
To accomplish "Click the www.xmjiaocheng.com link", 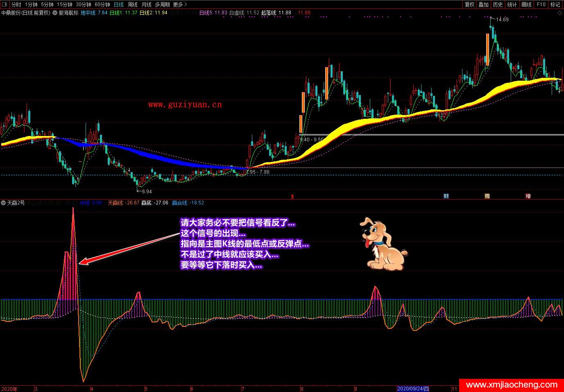I will 512,385.
